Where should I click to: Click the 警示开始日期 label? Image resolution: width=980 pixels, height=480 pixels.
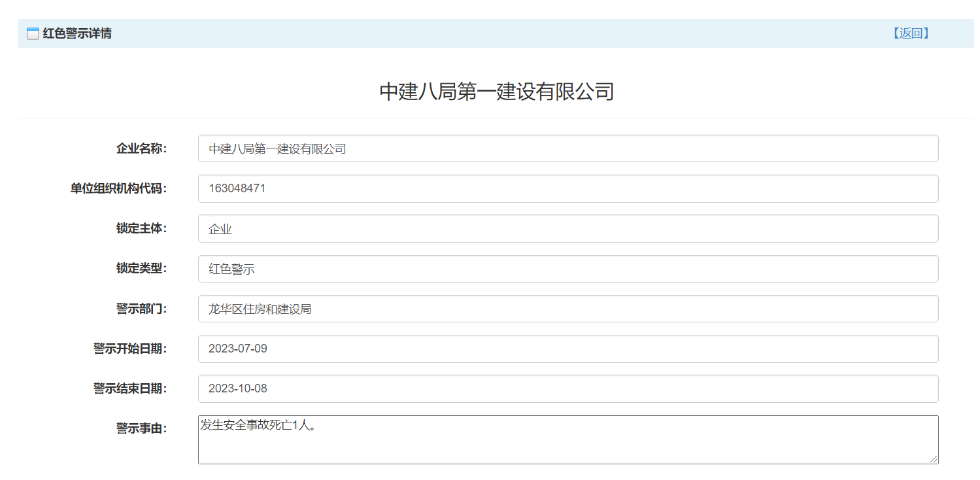coord(129,349)
